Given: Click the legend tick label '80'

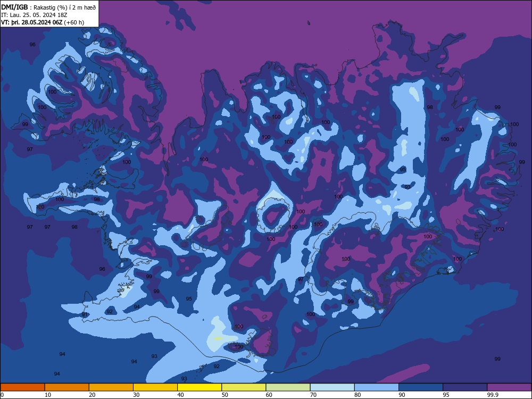Looking at the screenshot, I should (x=358, y=395).
